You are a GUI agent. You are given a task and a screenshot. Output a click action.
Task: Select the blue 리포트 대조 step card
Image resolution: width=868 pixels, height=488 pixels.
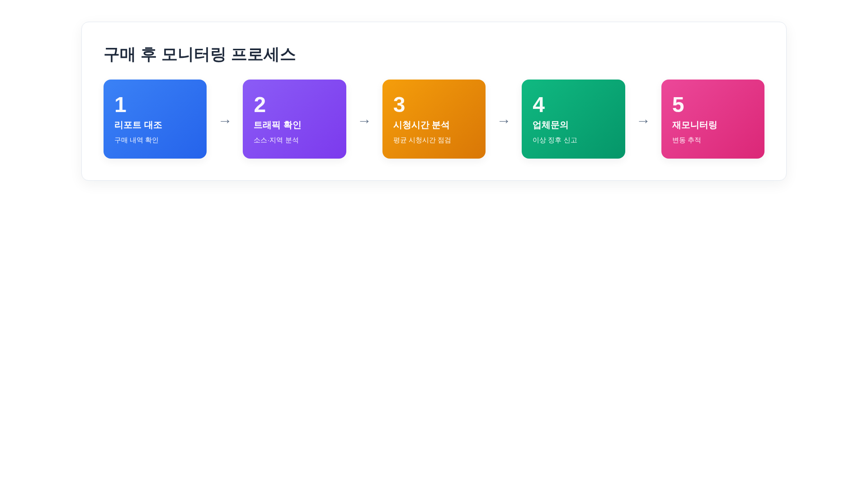coord(155,119)
